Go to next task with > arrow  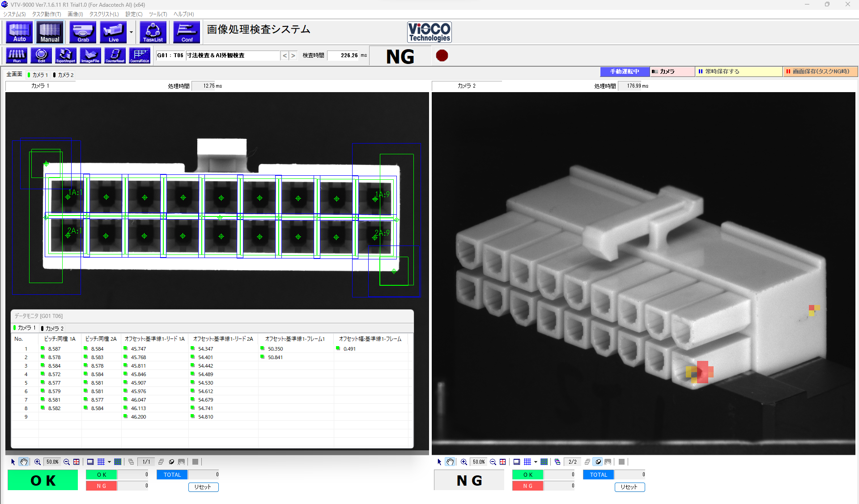[293, 55]
